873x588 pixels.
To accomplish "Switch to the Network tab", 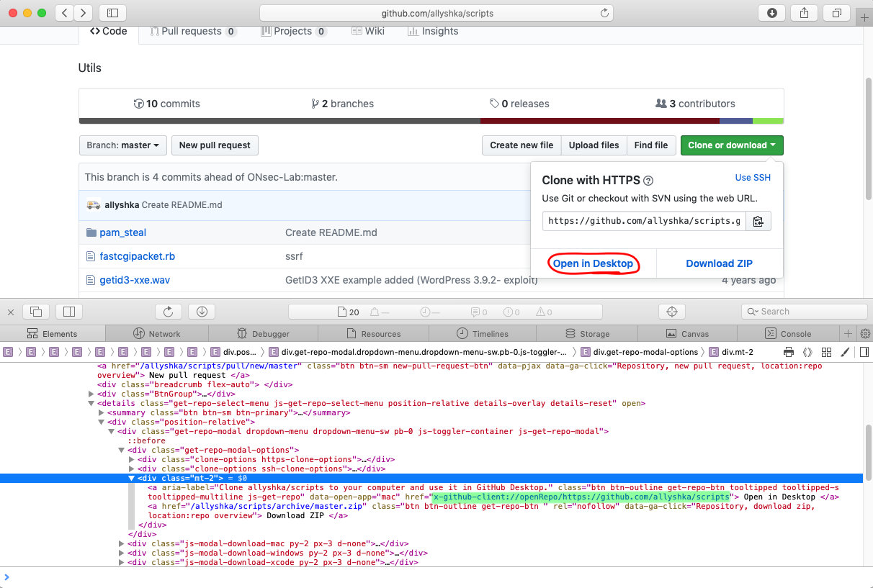I will (x=157, y=334).
